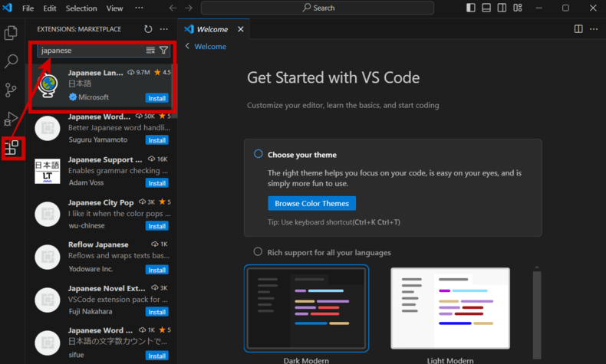Open the Customize Layout icon

click(518, 8)
